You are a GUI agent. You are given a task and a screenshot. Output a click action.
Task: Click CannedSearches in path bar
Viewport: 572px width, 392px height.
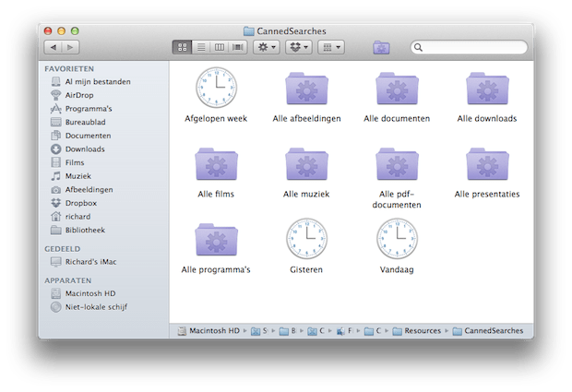click(488, 331)
